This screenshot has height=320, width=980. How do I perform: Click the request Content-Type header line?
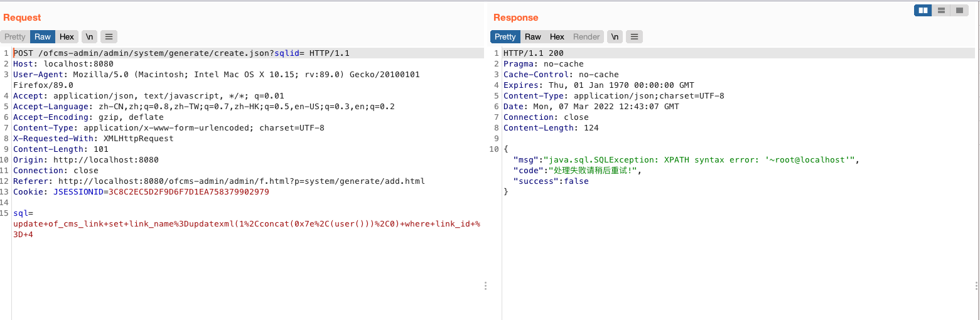coord(169,128)
